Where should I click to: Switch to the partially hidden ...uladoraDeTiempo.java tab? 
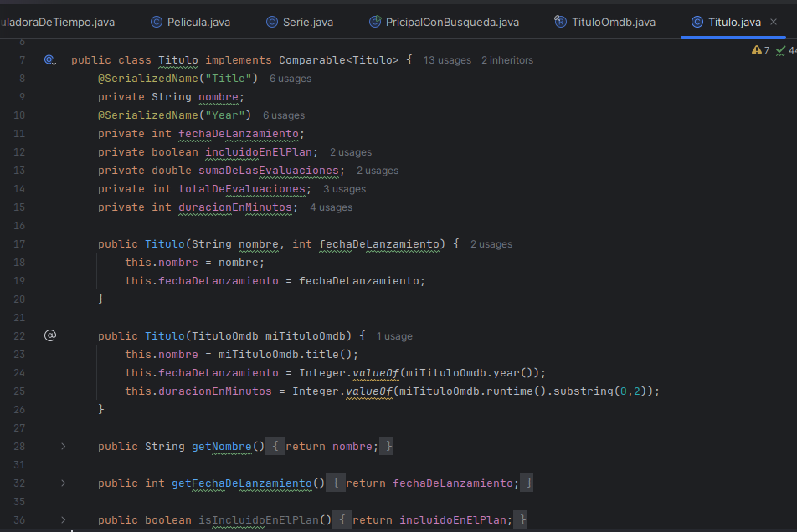58,22
